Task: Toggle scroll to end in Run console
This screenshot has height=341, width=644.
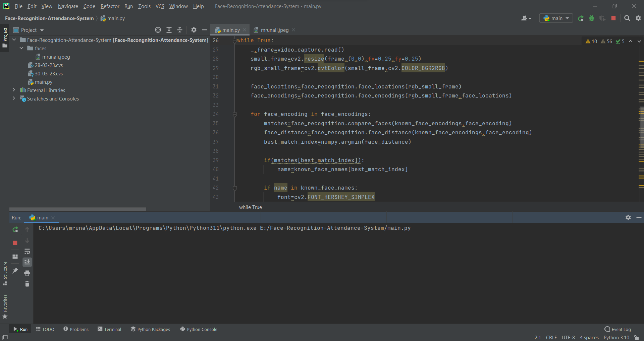Action: 27,262
